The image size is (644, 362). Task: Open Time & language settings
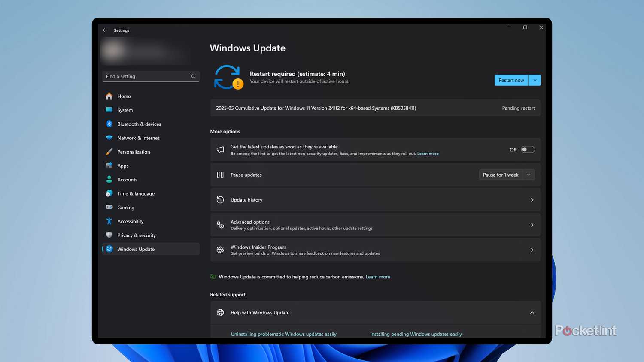[136, 193]
